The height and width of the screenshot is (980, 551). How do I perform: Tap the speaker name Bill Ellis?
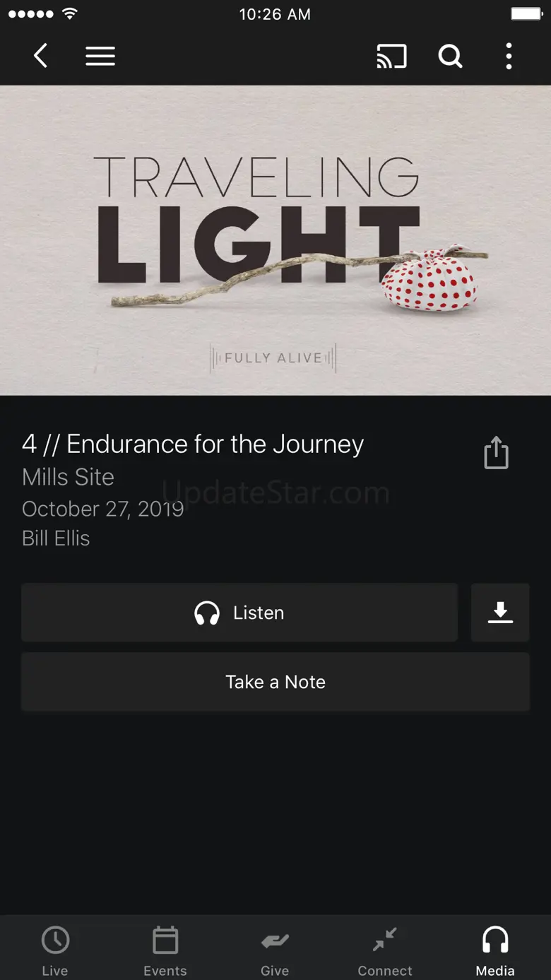tap(56, 538)
